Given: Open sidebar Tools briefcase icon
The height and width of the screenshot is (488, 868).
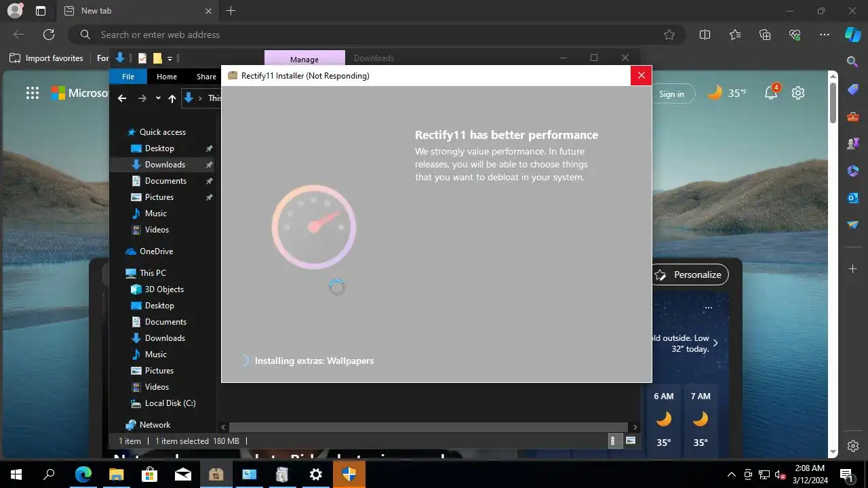Looking at the screenshot, I should [x=853, y=117].
